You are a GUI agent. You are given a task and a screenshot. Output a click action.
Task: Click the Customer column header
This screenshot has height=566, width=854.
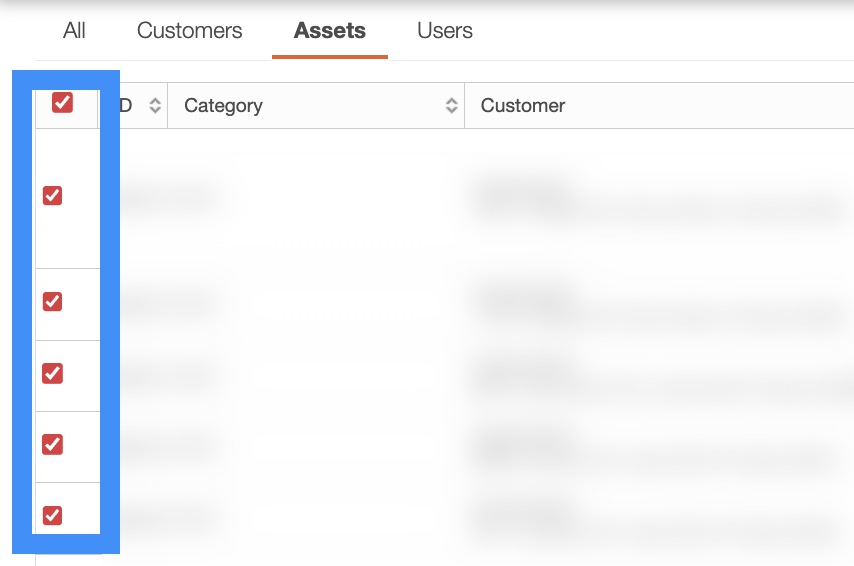click(x=523, y=106)
